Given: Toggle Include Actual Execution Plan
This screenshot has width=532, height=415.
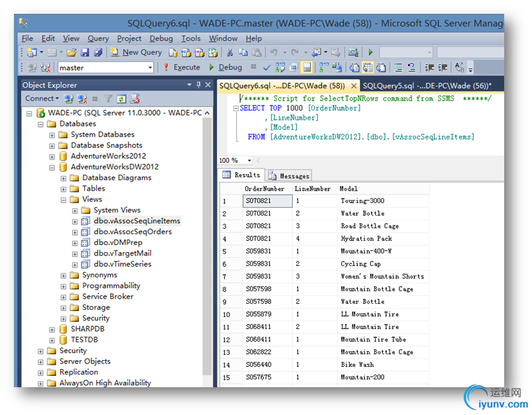Looking at the screenshot, I should pos(324,68).
